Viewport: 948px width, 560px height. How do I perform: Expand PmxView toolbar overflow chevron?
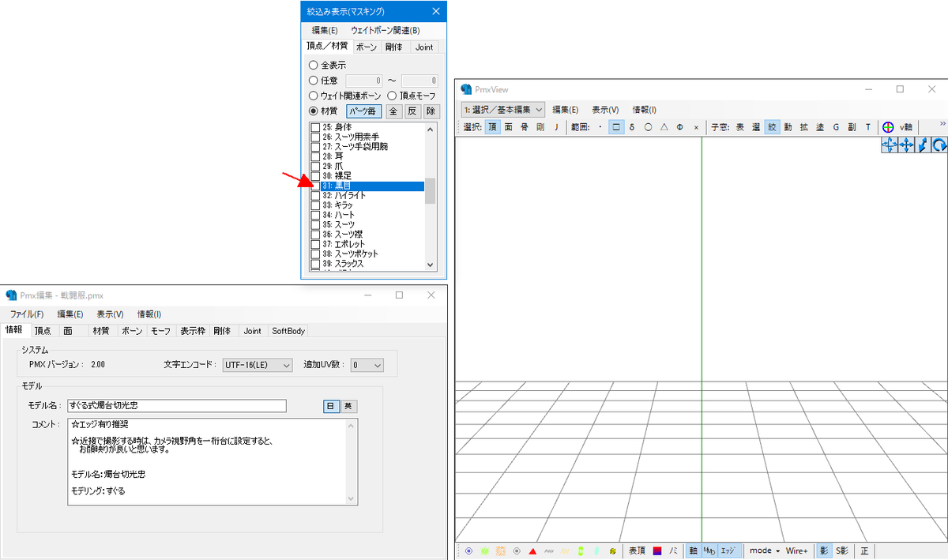(942, 124)
